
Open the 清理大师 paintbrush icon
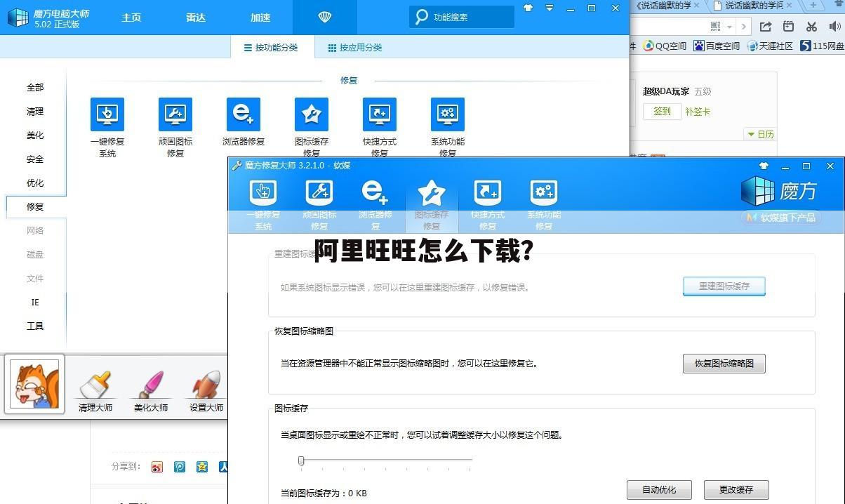(x=95, y=391)
